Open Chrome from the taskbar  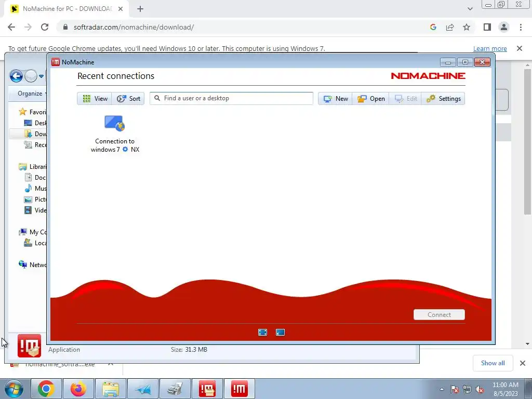click(x=46, y=389)
